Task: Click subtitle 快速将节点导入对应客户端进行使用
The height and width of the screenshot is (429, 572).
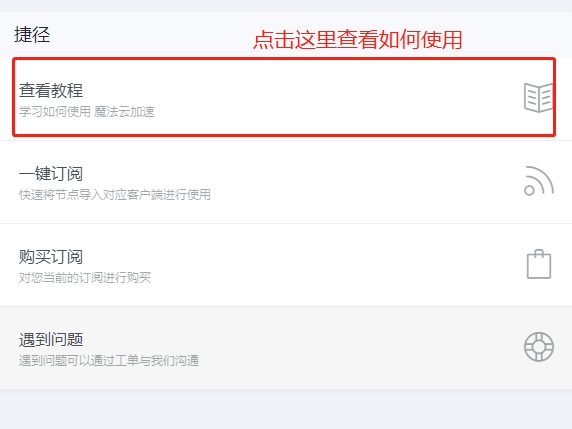Action: click(x=115, y=194)
